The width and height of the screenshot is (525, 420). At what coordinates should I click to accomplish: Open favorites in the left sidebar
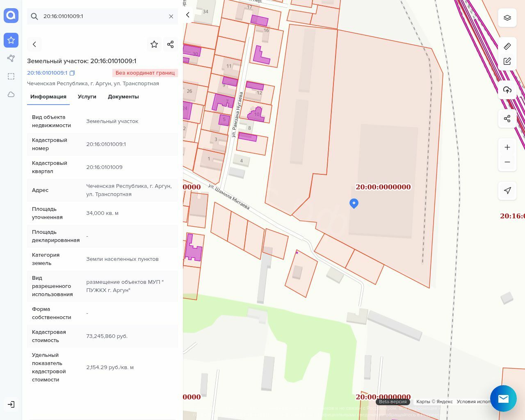(11, 40)
